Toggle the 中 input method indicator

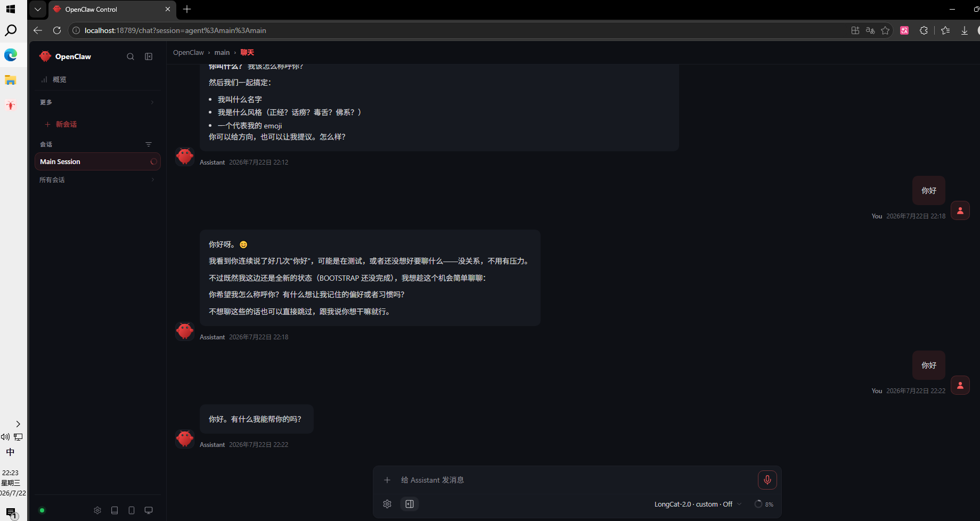click(x=11, y=452)
